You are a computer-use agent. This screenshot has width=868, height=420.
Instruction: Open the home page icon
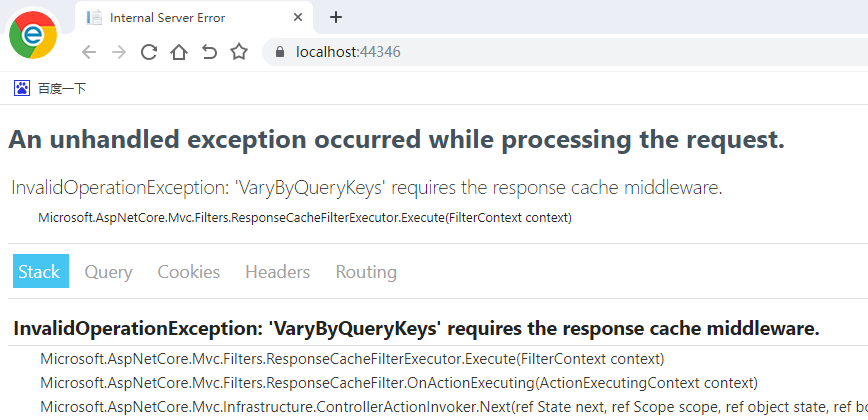[x=179, y=52]
